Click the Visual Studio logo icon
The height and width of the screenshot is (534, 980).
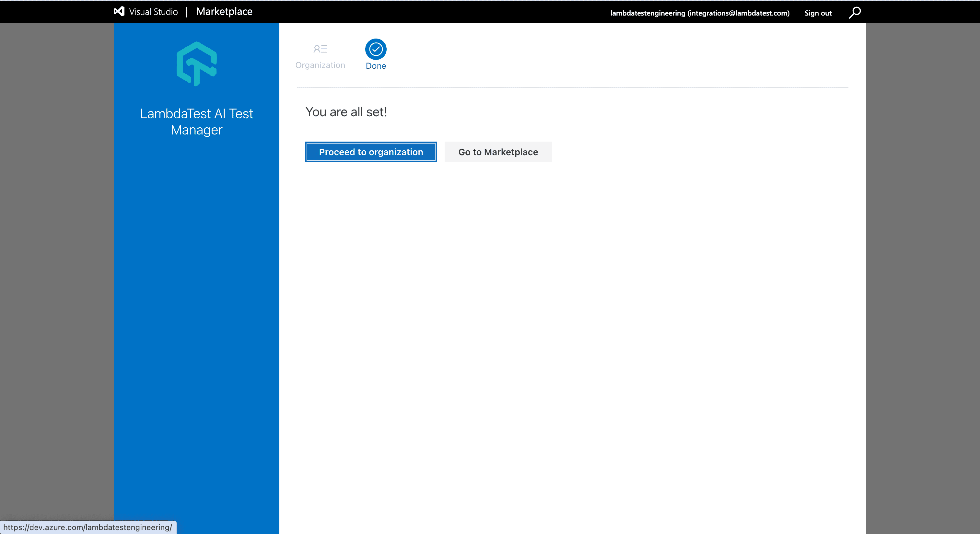(x=119, y=11)
